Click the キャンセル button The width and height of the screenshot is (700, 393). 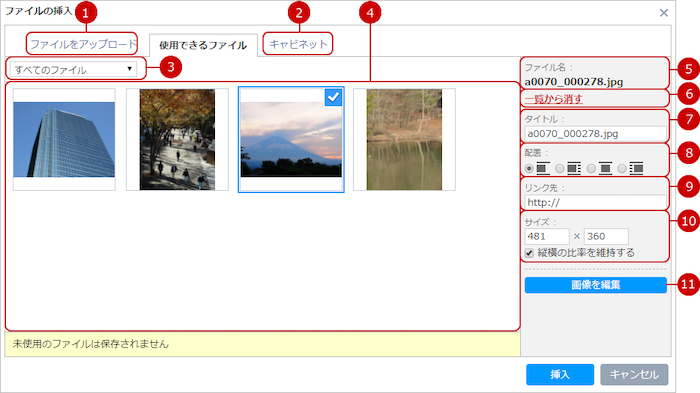[634, 374]
